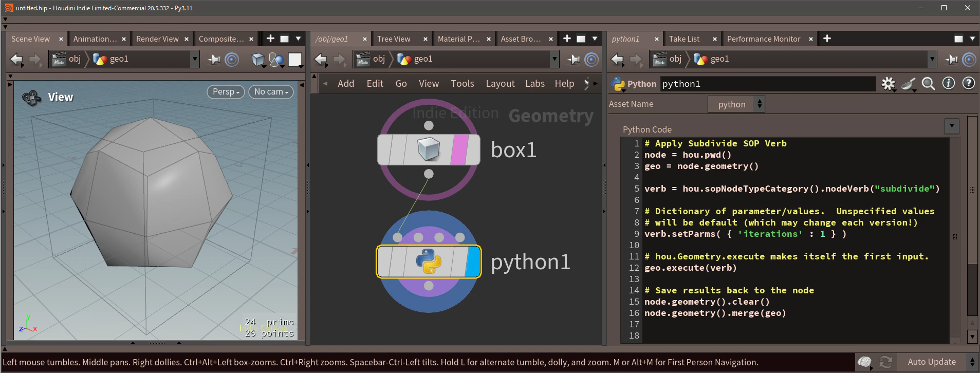Switch to the Render View tab

tap(157, 39)
